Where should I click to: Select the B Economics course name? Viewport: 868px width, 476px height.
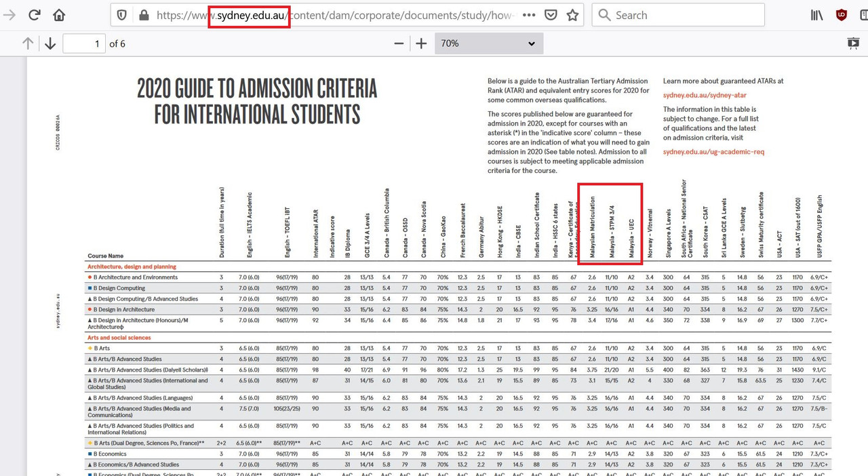pos(109,454)
